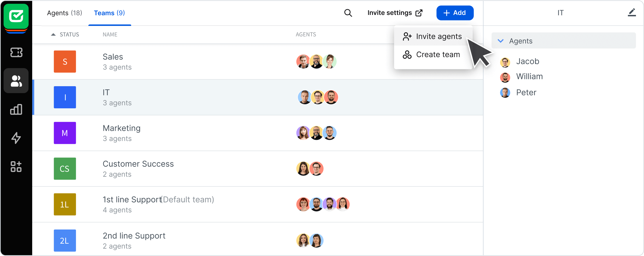
Task: Sort the list by STATUS column
Action: point(69,34)
